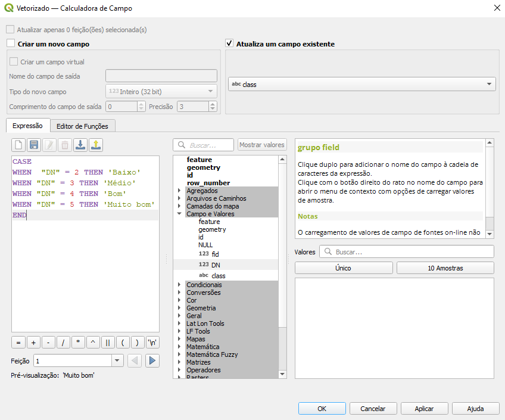
Task: Select row_number in the function list
Action: click(x=208, y=183)
